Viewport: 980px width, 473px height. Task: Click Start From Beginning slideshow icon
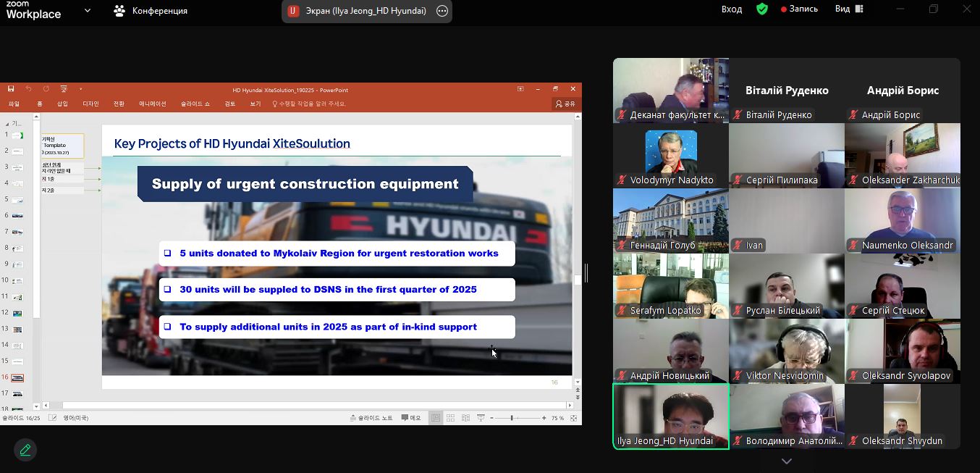[x=64, y=89]
